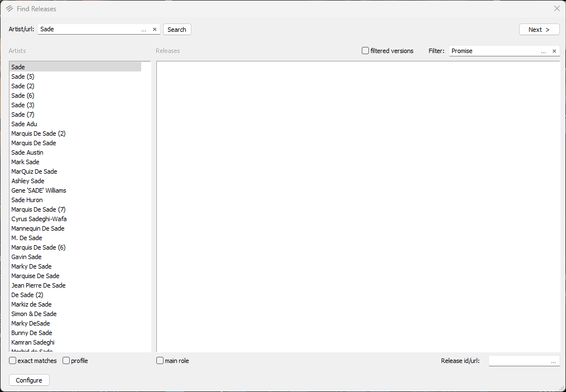Viewport: 566px width, 392px height.
Task: Choose Mannequin De Sade
Action: click(x=75, y=228)
